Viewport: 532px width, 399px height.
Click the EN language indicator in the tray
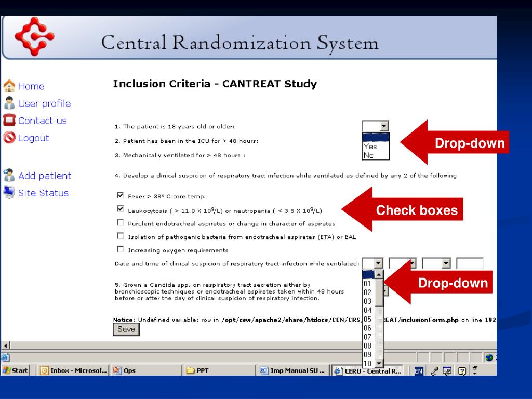click(x=418, y=371)
